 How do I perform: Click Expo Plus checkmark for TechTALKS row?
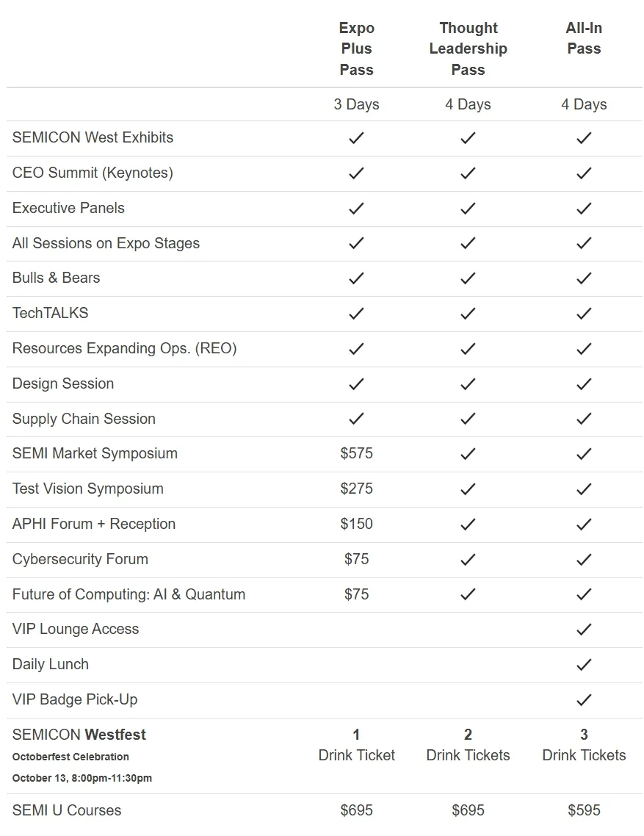click(x=356, y=314)
